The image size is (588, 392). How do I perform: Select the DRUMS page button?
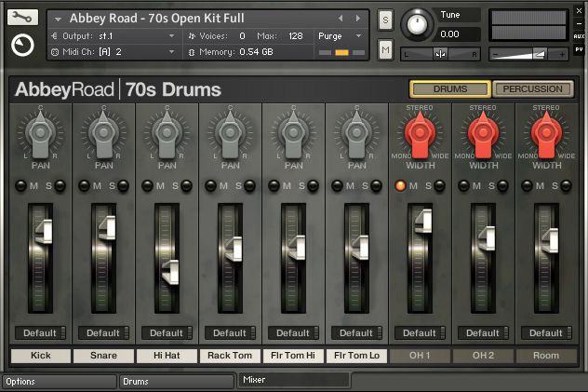point(450,88)
